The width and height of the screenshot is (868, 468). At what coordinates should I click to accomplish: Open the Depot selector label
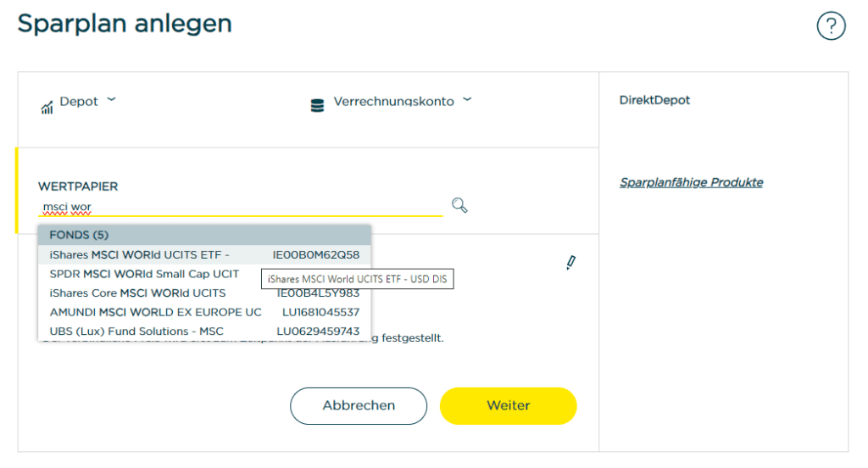(x=79, y=102)
